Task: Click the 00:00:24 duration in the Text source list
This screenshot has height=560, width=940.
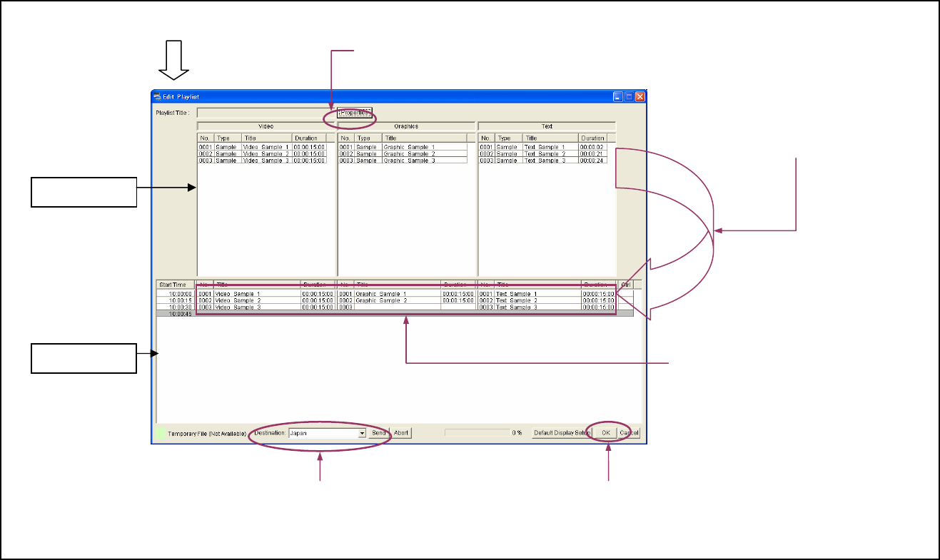Action: tap(592, 161)
